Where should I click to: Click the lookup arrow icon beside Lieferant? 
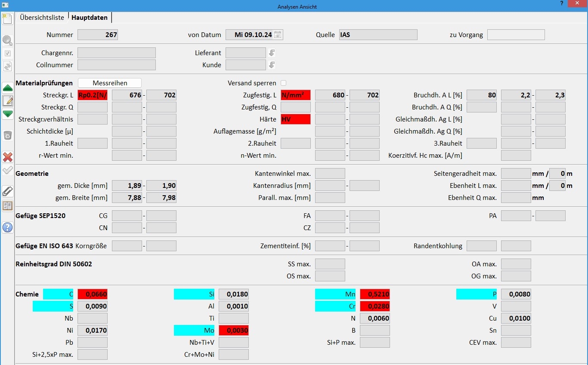click(x=272, y=53)
